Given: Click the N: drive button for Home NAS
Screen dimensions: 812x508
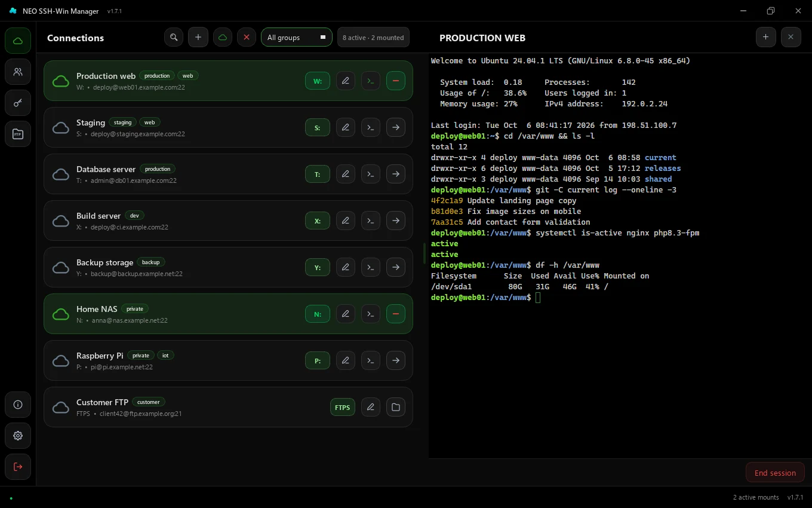Looking at the screenshot, I should coord(318,314).
